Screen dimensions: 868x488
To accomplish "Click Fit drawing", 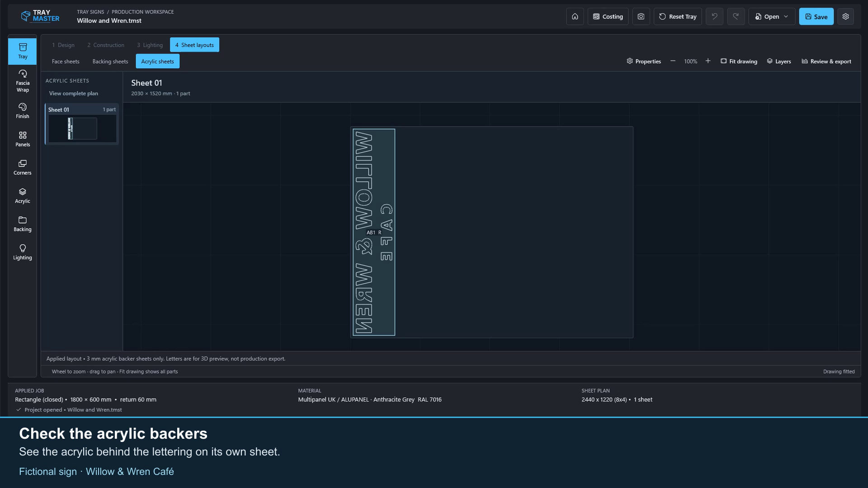I will [x=739, y=61].
